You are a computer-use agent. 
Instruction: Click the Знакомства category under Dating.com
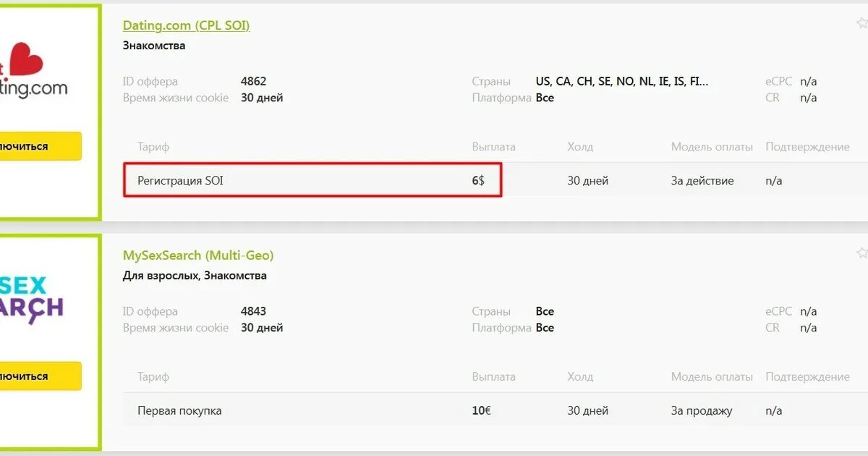point(154,46)
